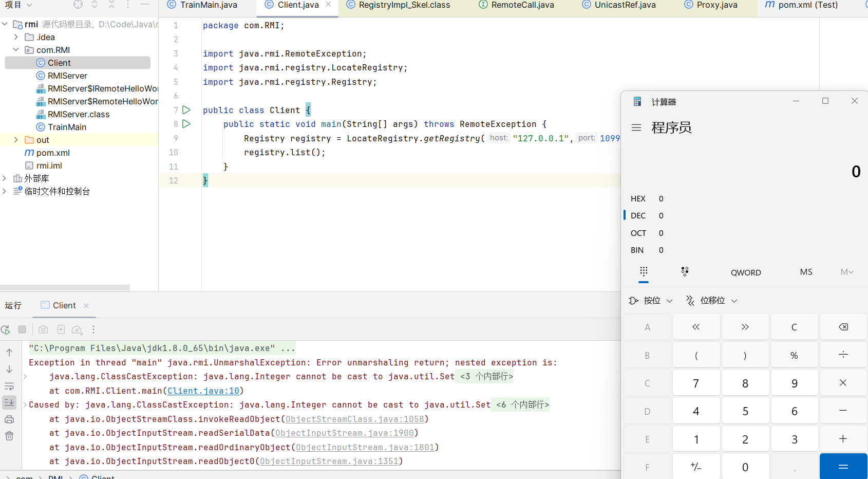Open project panel options menu
Screen dimensions: 868x479
tap(128, 5)
